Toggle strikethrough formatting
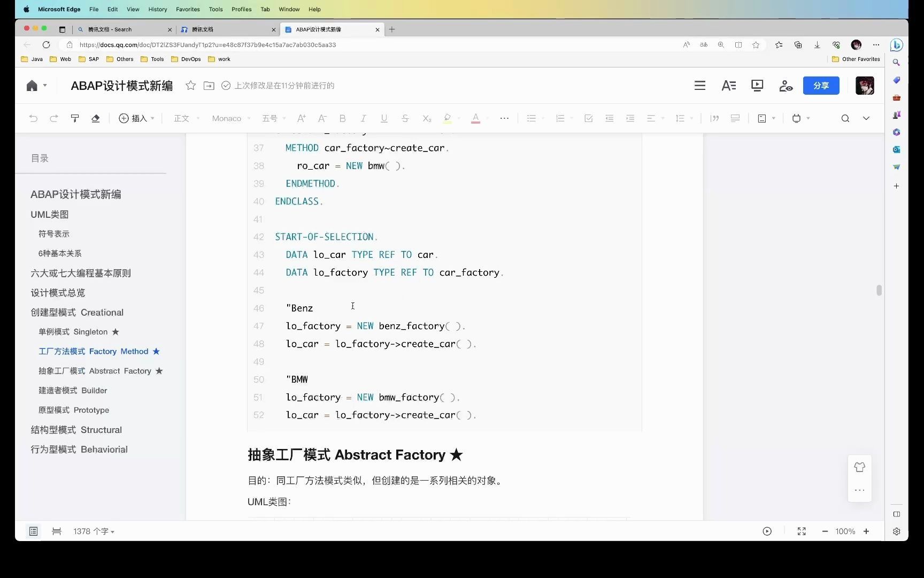The height and width of the screenshot is (578, 924). coord(405,118)
